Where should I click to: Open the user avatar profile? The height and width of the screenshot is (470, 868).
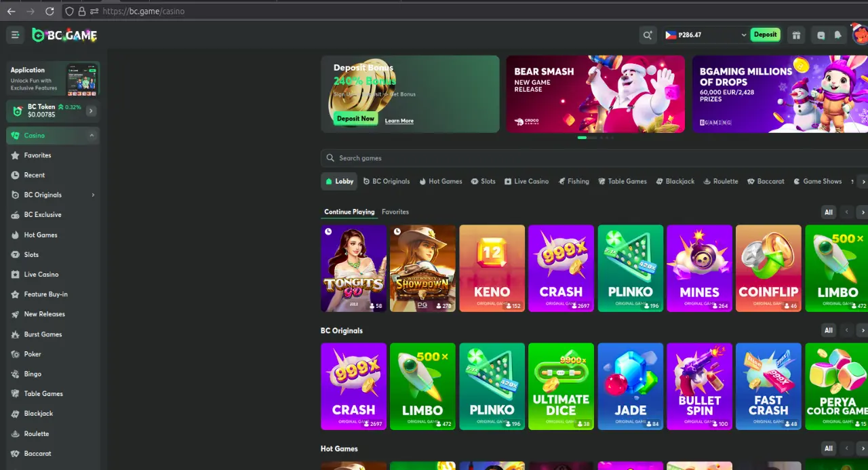[x=860, y=33]
